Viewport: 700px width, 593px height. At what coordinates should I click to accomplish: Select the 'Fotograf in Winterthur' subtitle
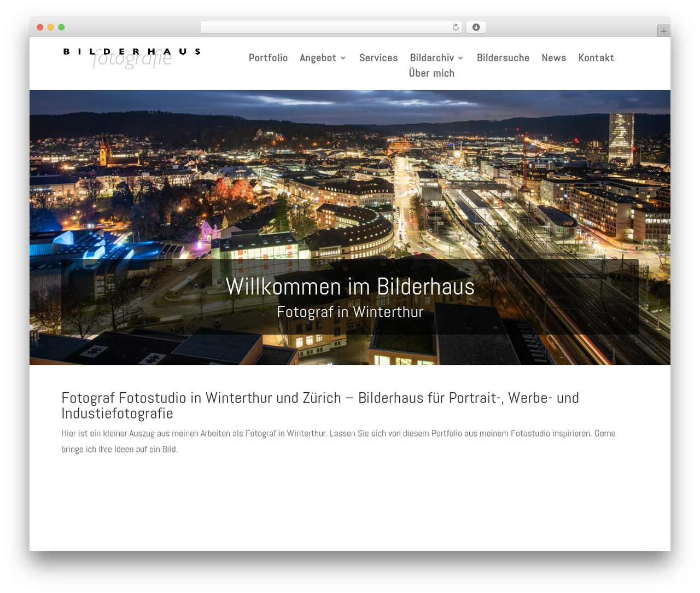(x=350, y=312)
